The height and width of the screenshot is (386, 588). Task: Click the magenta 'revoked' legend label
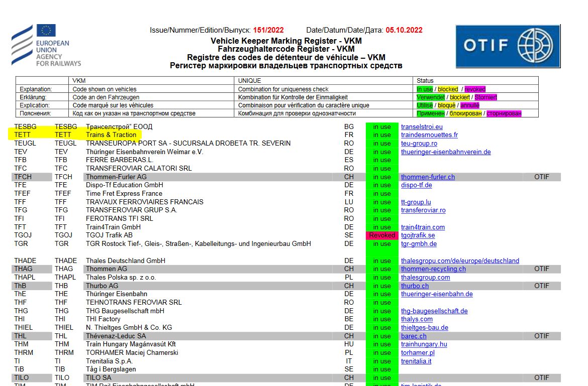coord(475,89)
